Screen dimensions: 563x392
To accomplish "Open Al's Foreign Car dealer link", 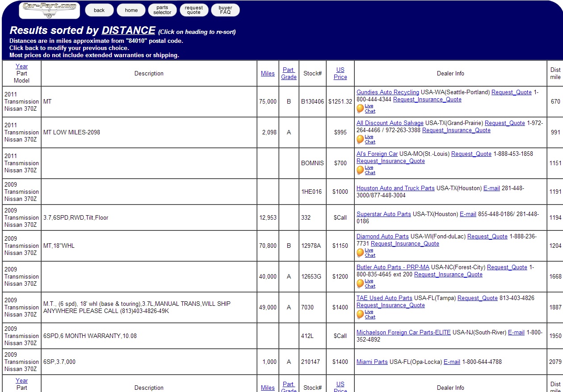I will pos(377,154).
